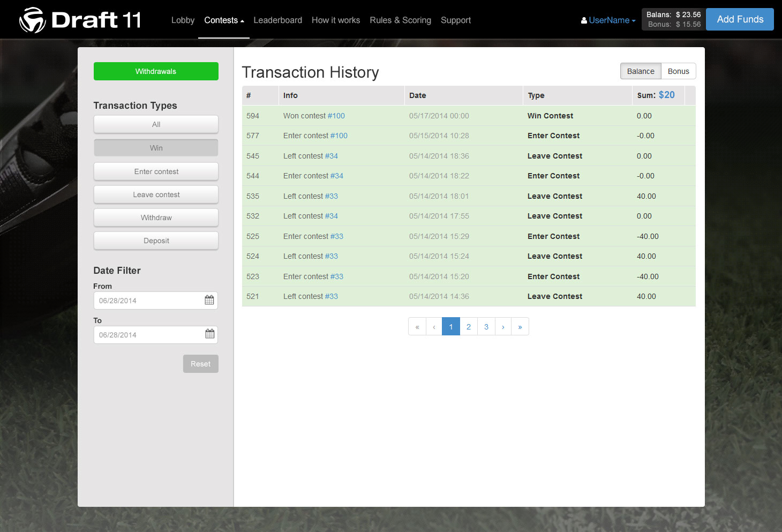Go to first page of transactions
782x532 pixels.
point(417,326)
